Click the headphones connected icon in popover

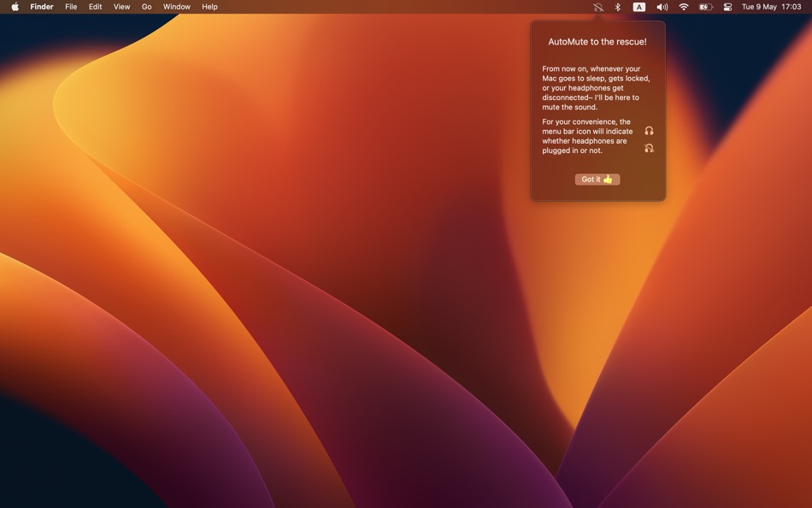(x=649, y=131)
